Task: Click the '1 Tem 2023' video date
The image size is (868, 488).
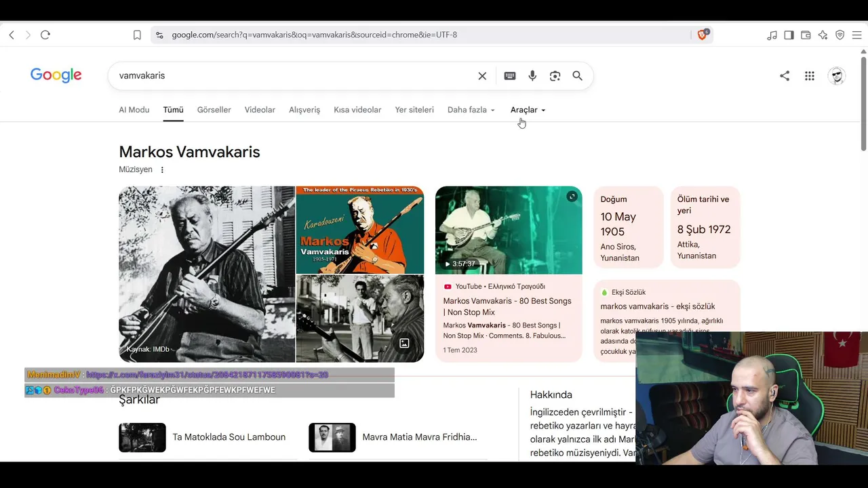Action: pyautogui.click(x=460, y=350)
